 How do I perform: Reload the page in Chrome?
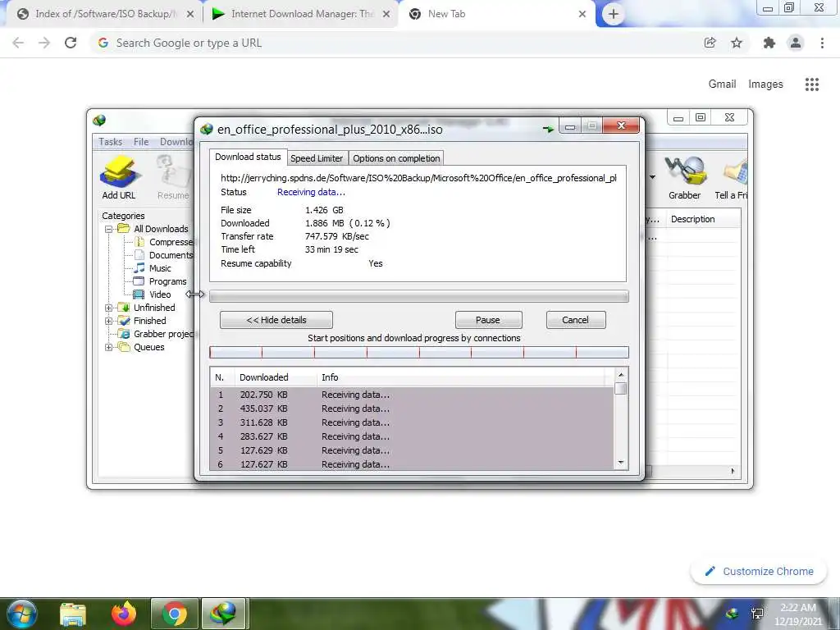[x=71, y=43]
